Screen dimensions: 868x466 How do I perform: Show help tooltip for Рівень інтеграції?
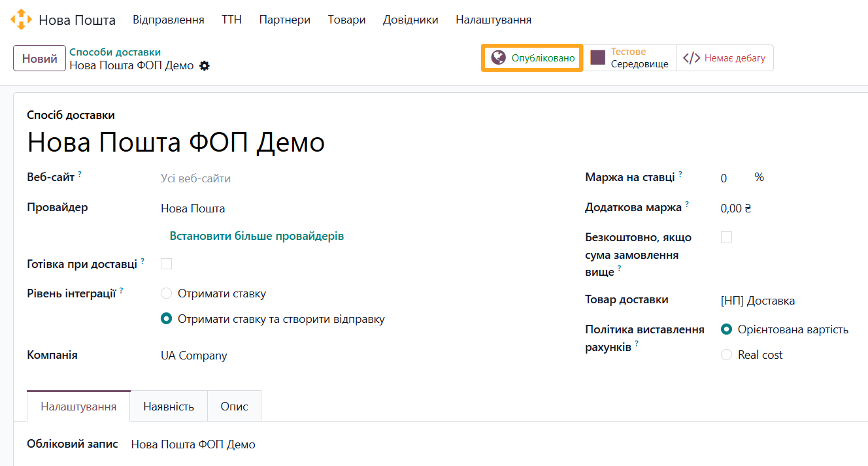pyautogui.click(x=122, y=290)
